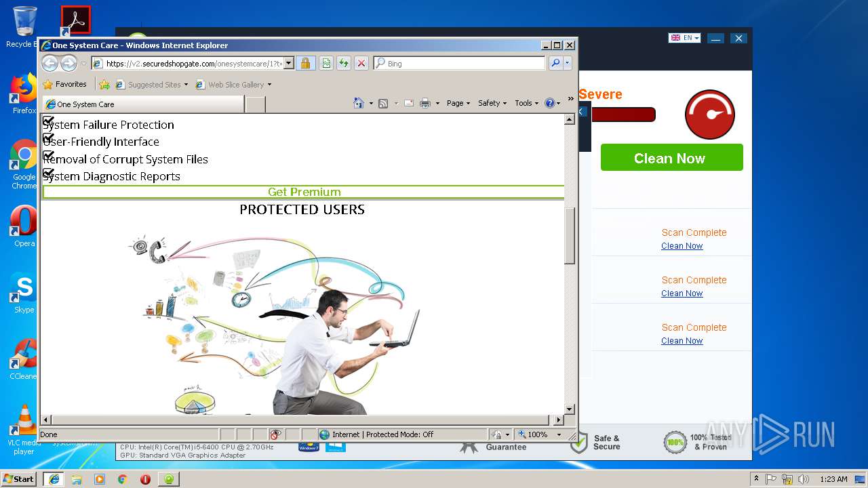Click the Internet Explorer Forward arrow button
This screenshot has height=488, width=868.
click(x=68, y=64)
